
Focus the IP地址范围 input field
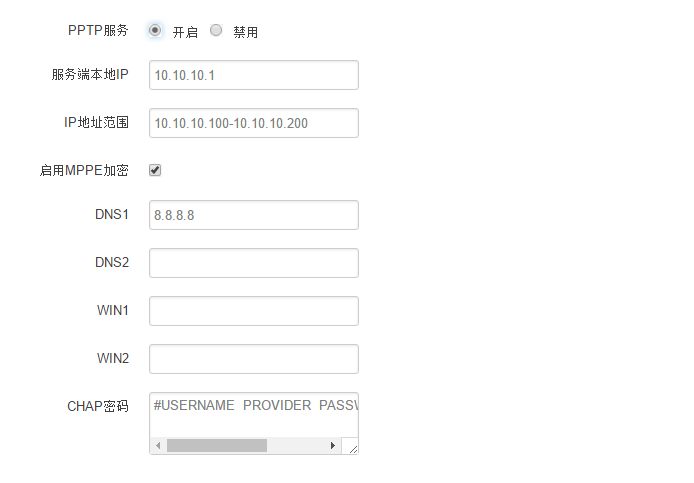253,123
